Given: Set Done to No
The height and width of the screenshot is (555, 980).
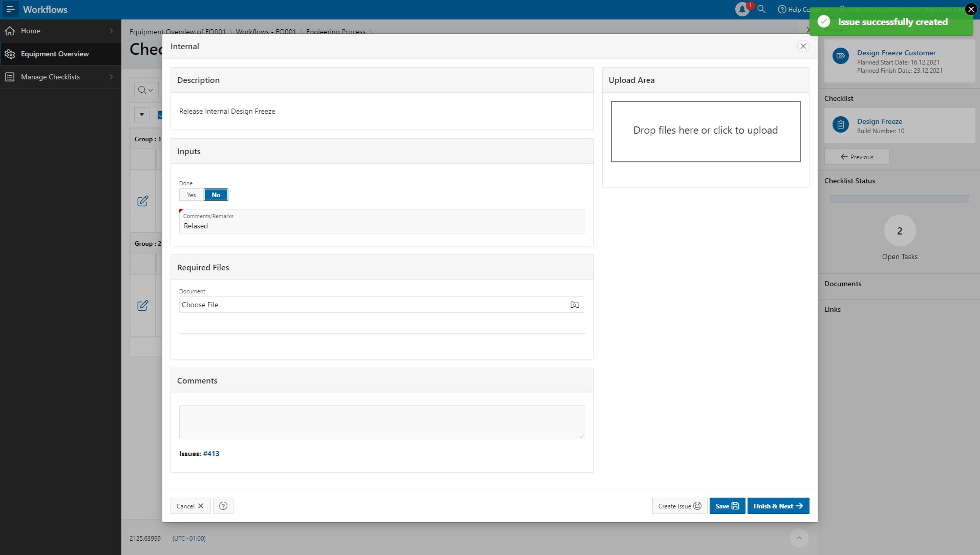Looking at the screenshot, I should (216, 195).
